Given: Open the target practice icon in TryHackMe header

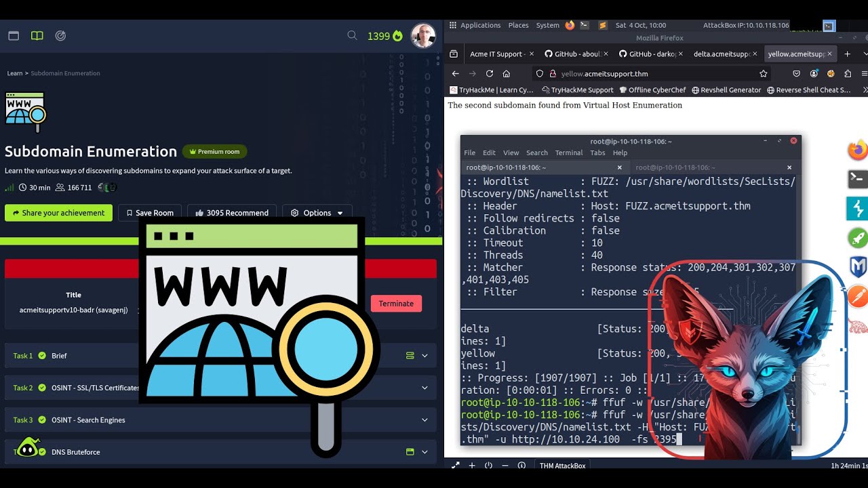Looking at the screenshot, I should click(x=60, y=36).
